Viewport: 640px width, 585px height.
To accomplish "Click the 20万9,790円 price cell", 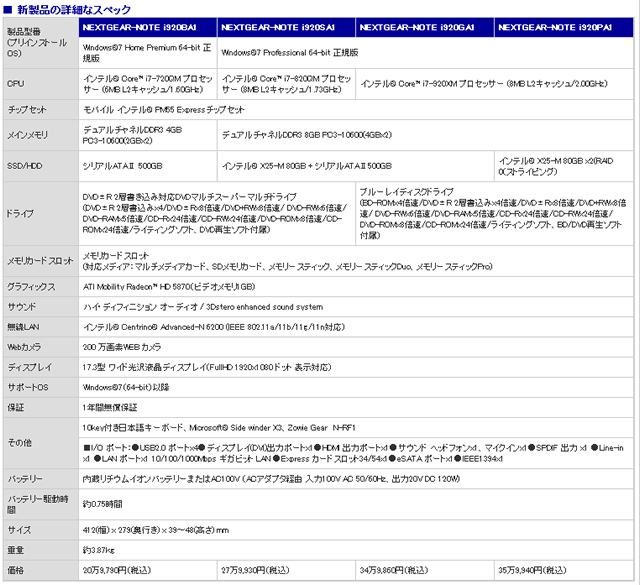I will pos(148,570).
